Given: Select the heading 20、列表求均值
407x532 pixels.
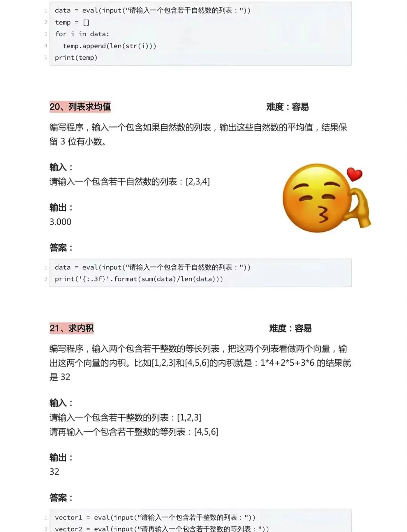Looking at the screenshot, I should tap(80, 107).
